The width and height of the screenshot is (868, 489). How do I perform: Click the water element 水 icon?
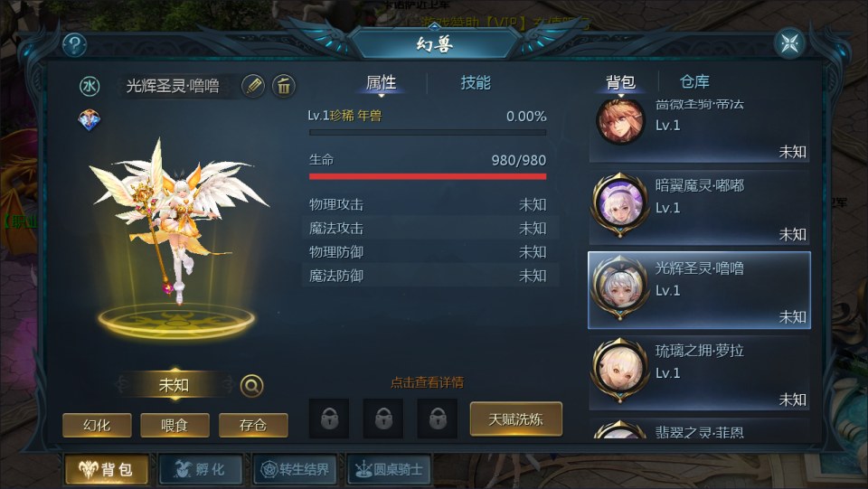pos(90,86)
